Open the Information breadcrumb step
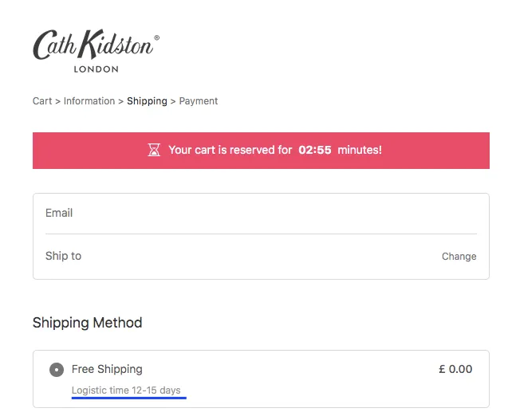This screenshot has height=420, width=512. 89,101
